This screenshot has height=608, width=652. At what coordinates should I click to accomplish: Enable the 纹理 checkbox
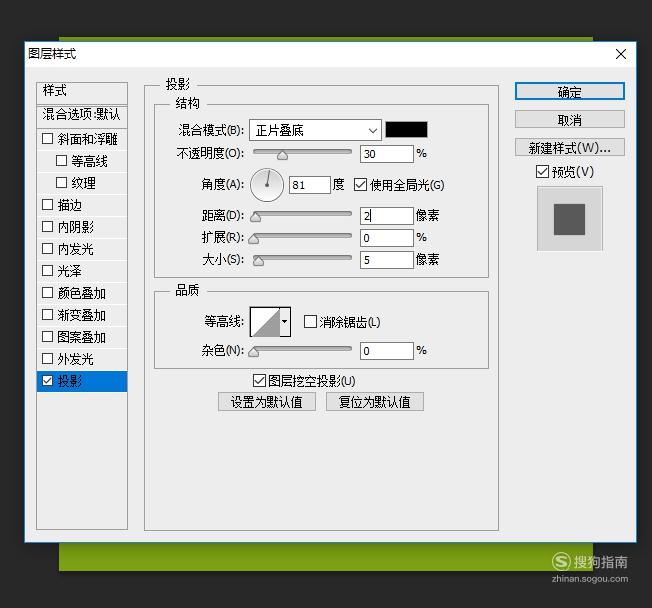click(x=61, y=182)
